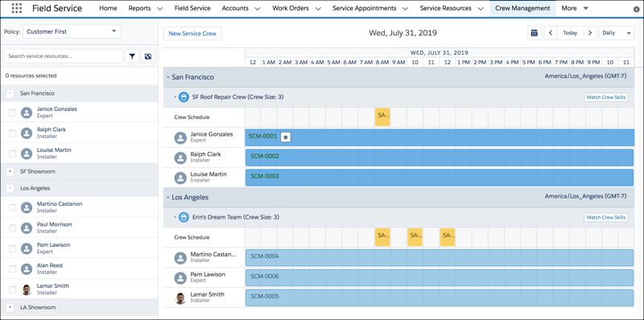Click the info icon at top right
Image resolution: width=644 pixels, height=320 pixels.
636,9
